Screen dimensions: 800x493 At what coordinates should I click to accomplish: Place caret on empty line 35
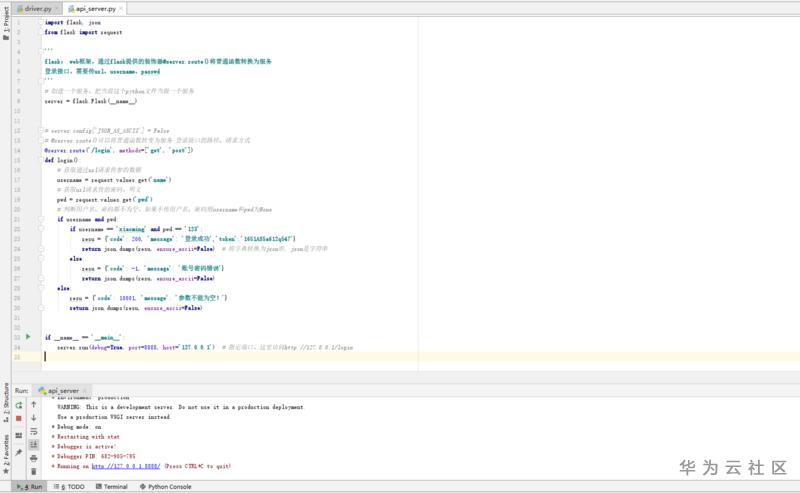coord(418,357)
